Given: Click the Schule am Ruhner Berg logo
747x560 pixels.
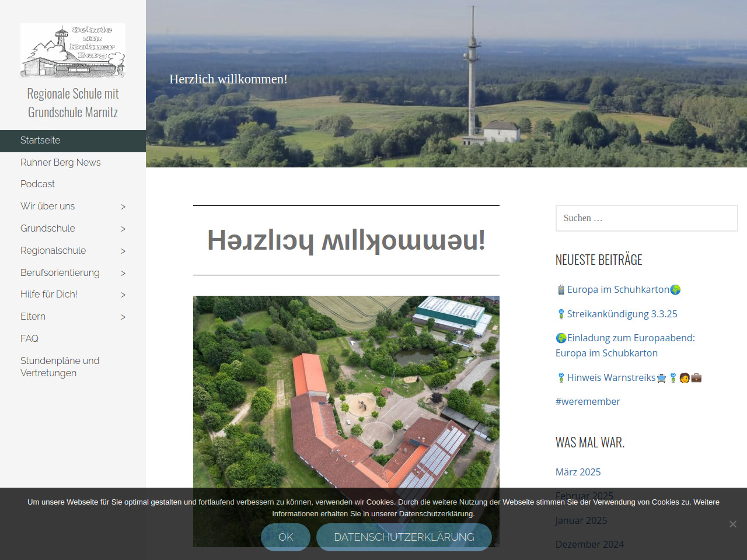Looking at the screenshot, I should [x=73, y=51].
